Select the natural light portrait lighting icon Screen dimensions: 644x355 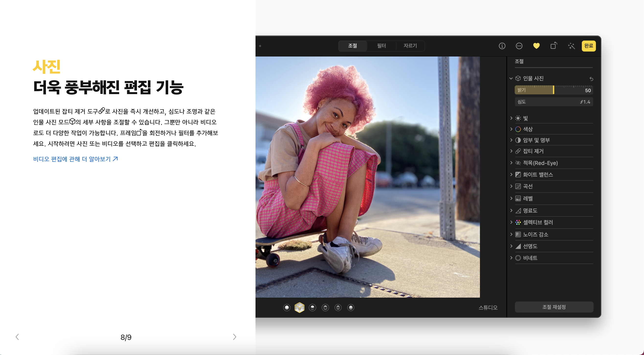(287, 308)
